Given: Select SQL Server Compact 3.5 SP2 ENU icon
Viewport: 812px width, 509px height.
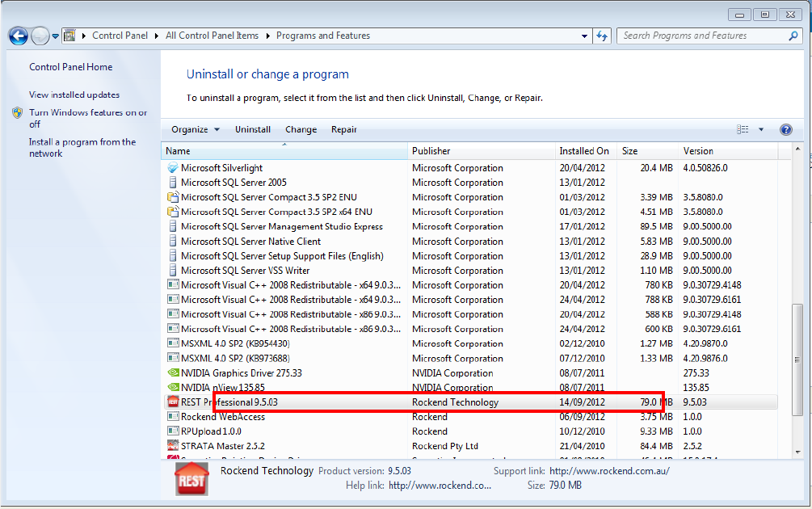Looking at the screenshot, I should [173, 197].
